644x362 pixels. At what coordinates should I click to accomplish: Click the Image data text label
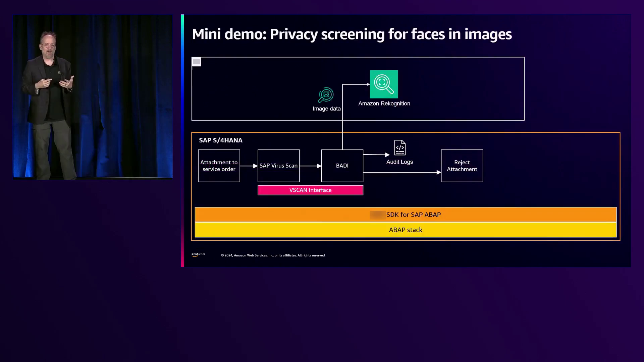coord(326,109)
